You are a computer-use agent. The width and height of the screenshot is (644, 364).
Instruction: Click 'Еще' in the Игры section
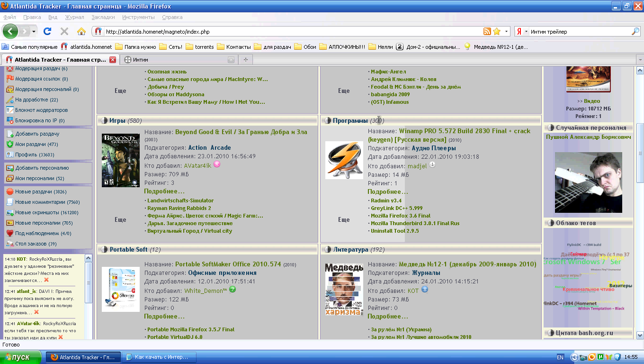coord(120,219)
